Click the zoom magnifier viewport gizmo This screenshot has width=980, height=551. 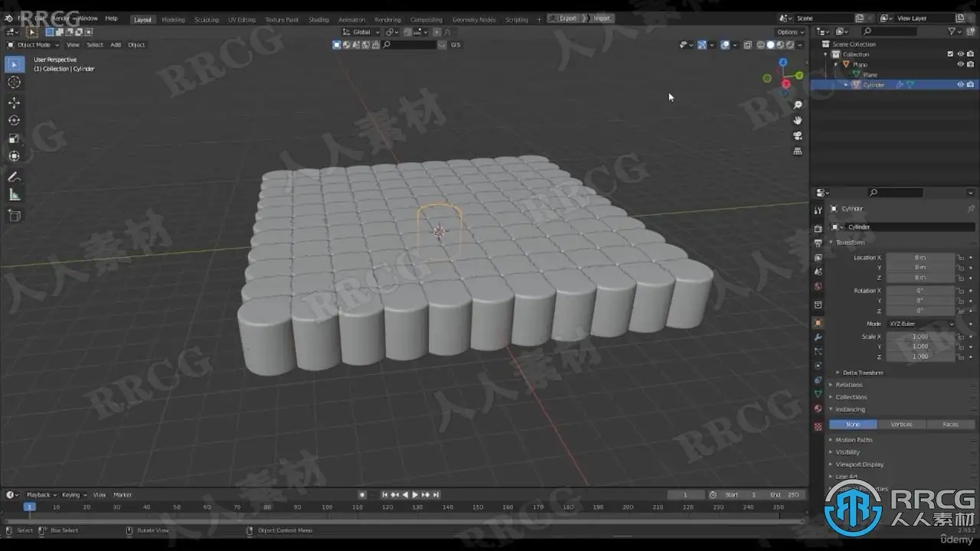(798, 105)
